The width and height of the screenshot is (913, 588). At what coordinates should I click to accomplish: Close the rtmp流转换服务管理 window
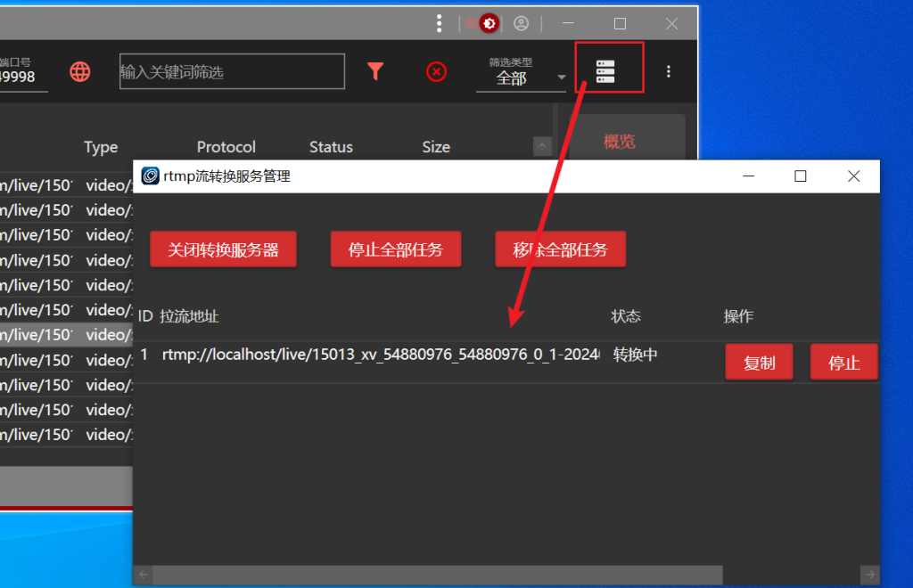coord(853,176)
